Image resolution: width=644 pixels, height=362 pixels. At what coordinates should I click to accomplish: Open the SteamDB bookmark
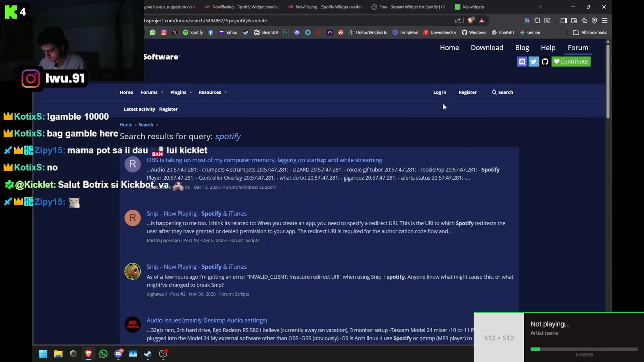tap(266, 32)
